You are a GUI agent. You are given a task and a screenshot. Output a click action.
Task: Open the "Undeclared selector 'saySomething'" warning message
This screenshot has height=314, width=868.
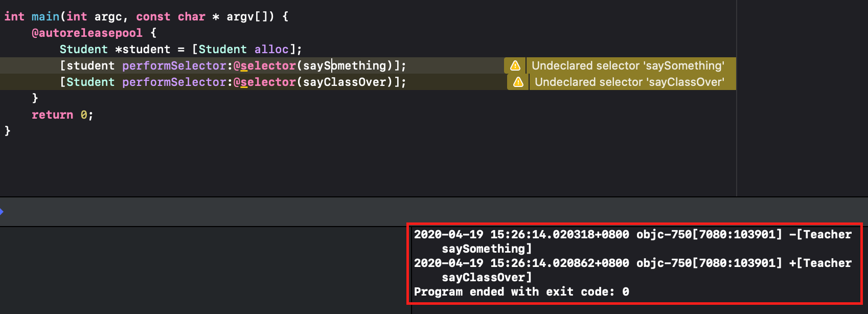[x=628, y=65]
